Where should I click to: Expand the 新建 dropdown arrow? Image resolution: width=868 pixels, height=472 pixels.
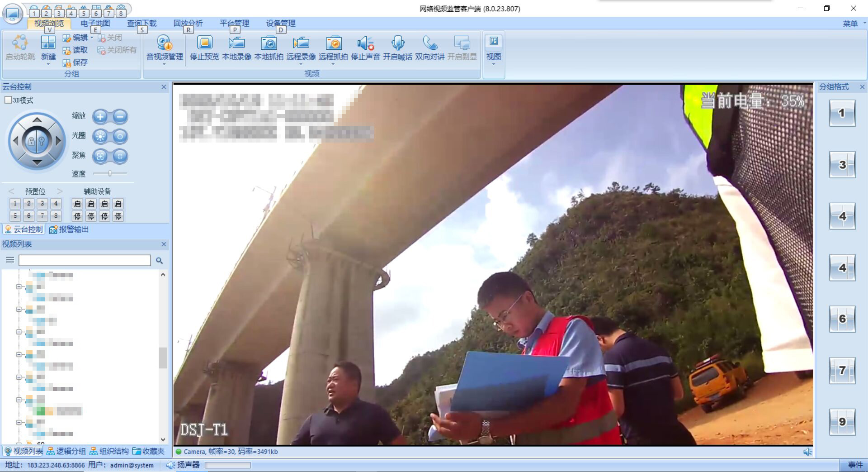tap(48, 64)
